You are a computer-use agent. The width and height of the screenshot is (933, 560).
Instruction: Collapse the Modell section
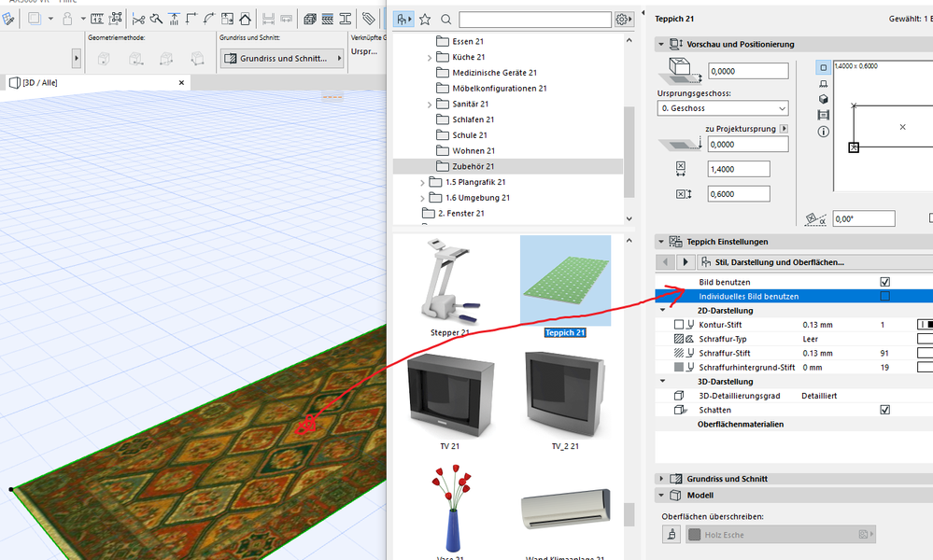click(x=661, y=495)
